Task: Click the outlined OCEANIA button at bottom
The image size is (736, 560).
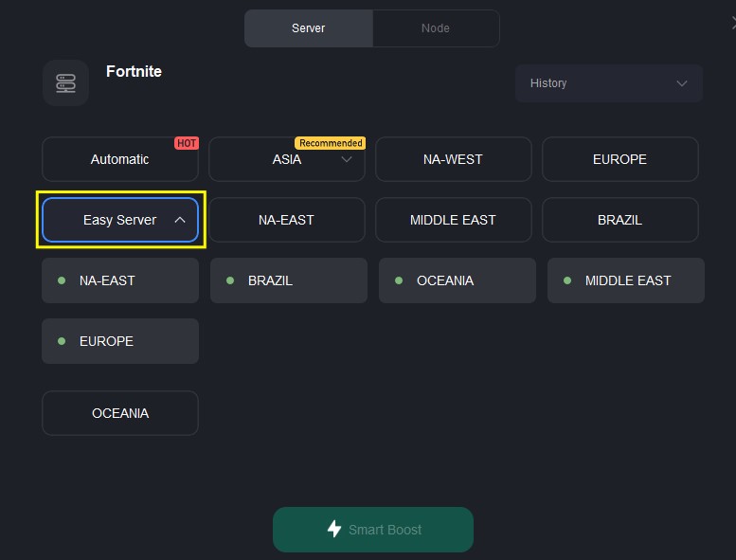Action: 119,413
